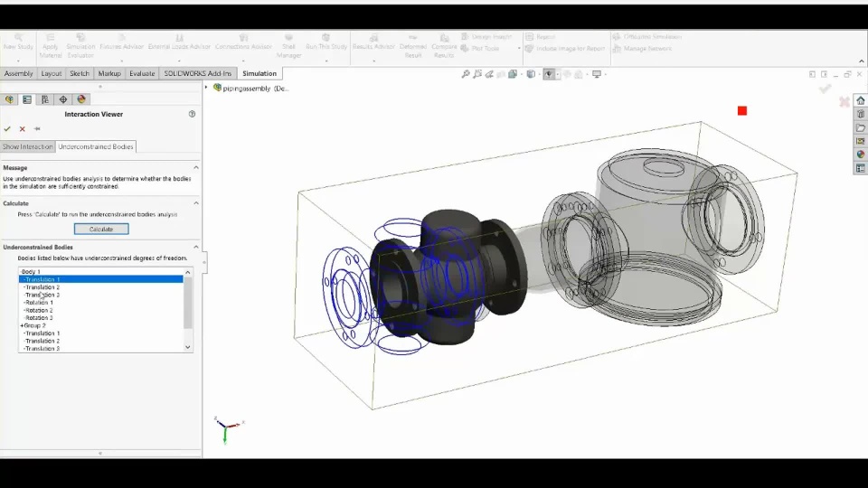Select the Simulation tab

[x=259, y=73]
